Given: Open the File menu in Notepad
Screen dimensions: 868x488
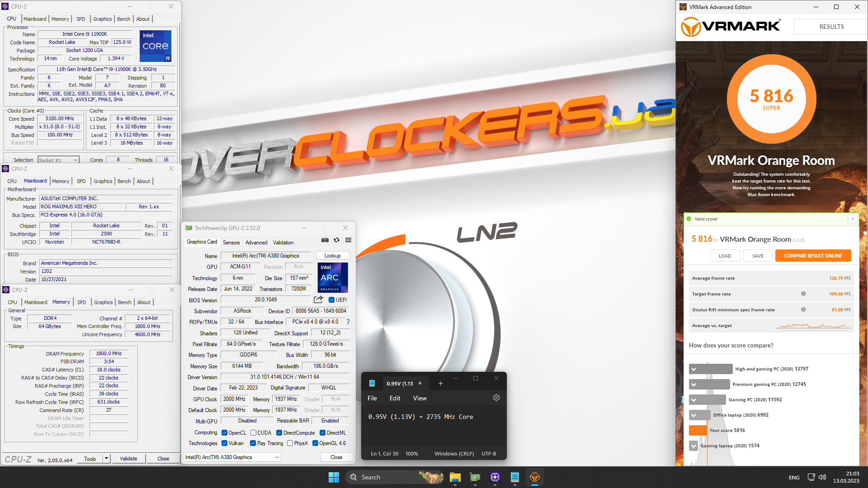Looking at the screenshot, I should point(372,398).
